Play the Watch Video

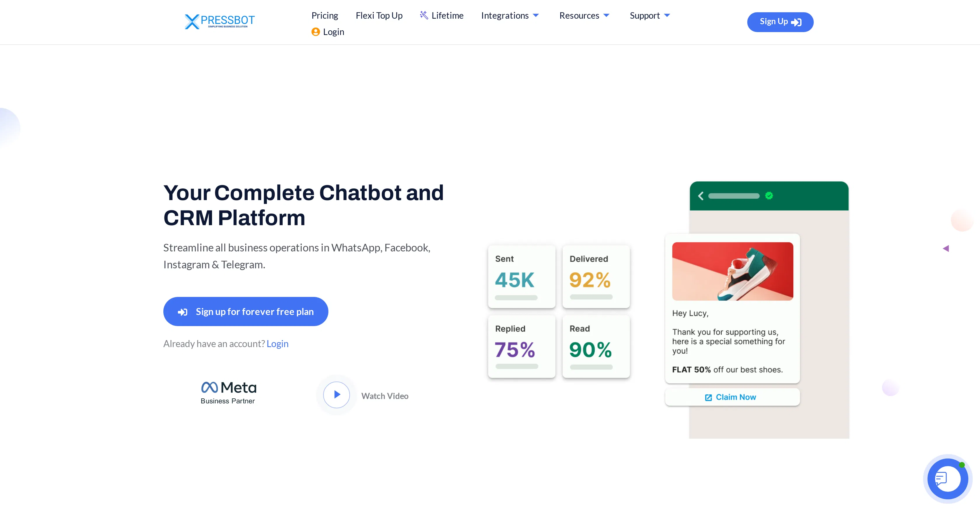336,395
